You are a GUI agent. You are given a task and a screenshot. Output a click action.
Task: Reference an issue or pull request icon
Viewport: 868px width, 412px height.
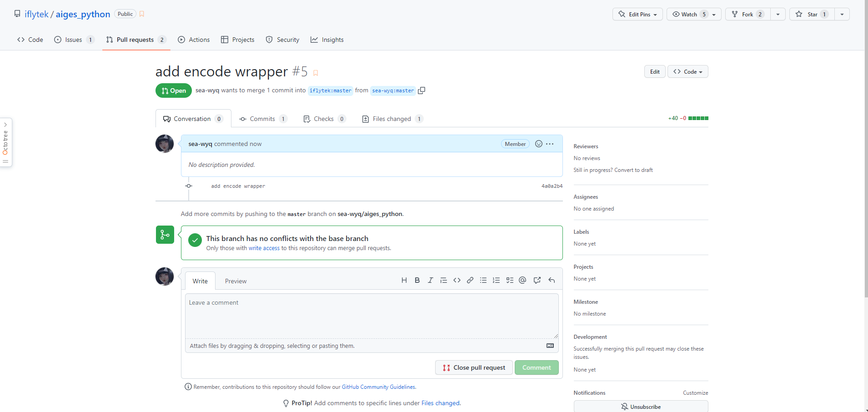[x=537, y=280]
